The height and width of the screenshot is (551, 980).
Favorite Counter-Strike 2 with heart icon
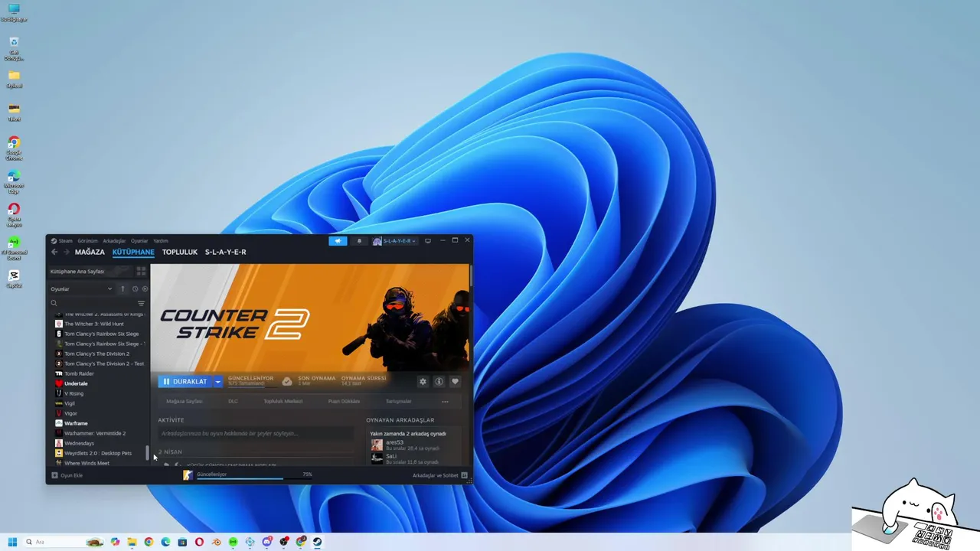455,381
